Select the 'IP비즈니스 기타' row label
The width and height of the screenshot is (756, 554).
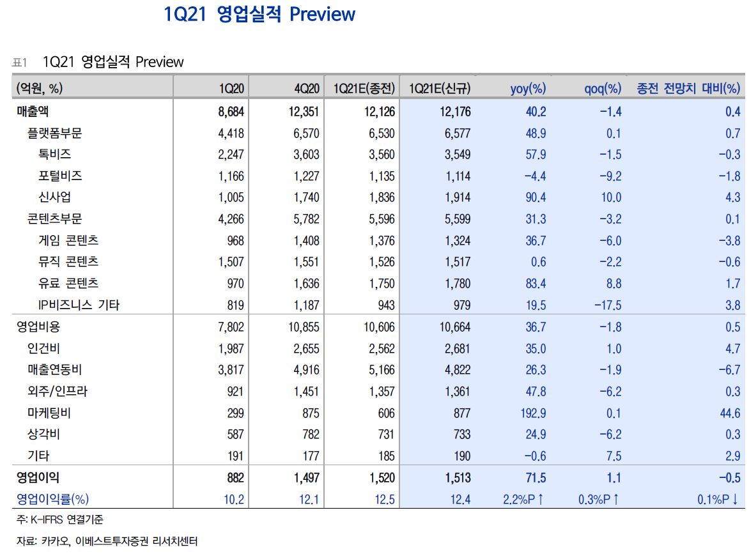[79, 305]
